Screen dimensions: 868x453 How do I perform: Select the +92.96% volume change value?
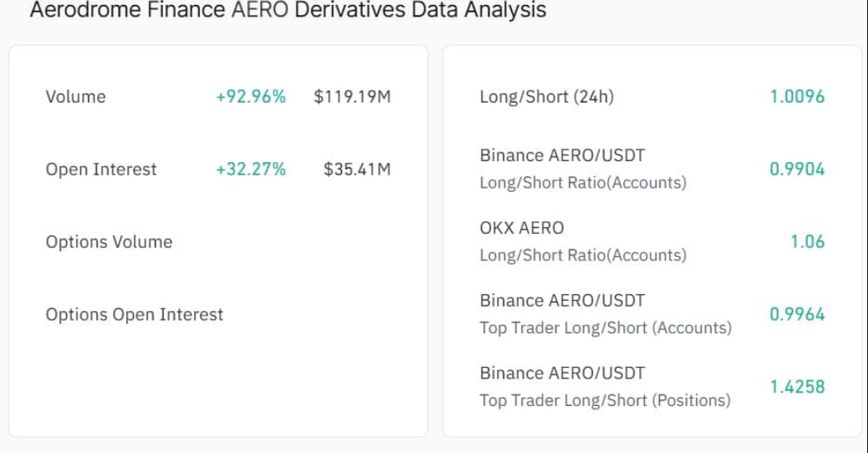click(x=250, y=97)
